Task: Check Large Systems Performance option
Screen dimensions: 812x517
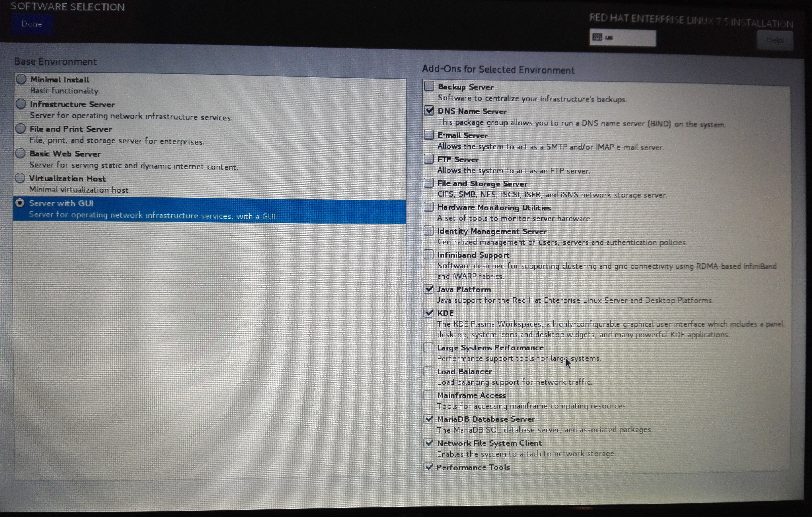Action: click(428, 347)
